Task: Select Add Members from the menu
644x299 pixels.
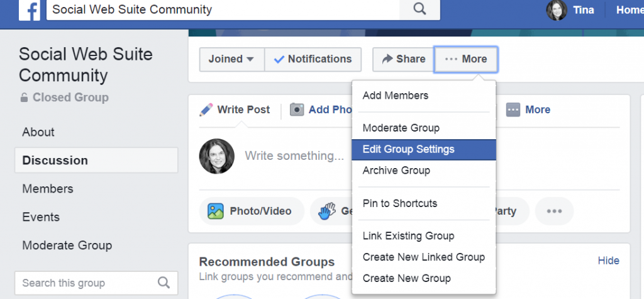Action: pyautogui.click(x=424, y=96)
